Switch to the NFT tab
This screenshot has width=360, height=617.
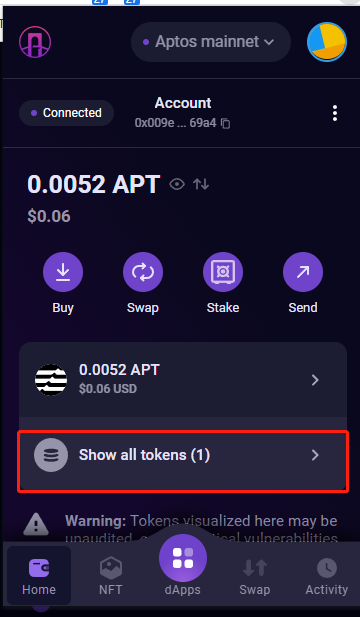pos(111,576)
